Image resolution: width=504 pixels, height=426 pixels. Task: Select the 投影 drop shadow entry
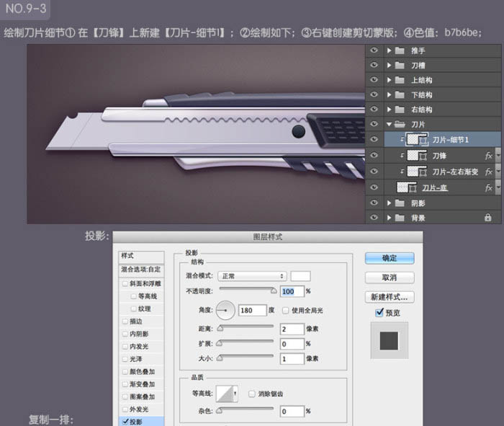coord(141,422)
